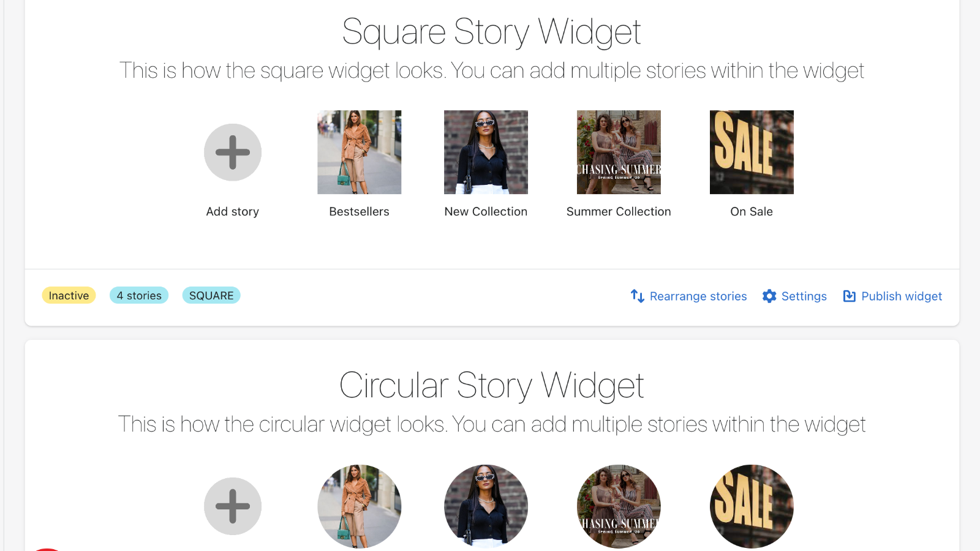Open the circular Bestsellers story thumbnail
Image resolution: width=980 pixels, height=551 pixels.
click(359, 506)
